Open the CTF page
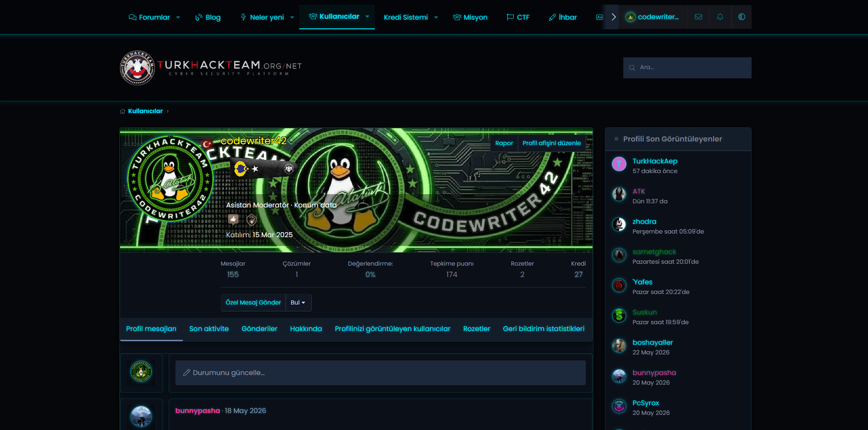The height and width of the screenshot is (430, 868). (x=518, y=17)
